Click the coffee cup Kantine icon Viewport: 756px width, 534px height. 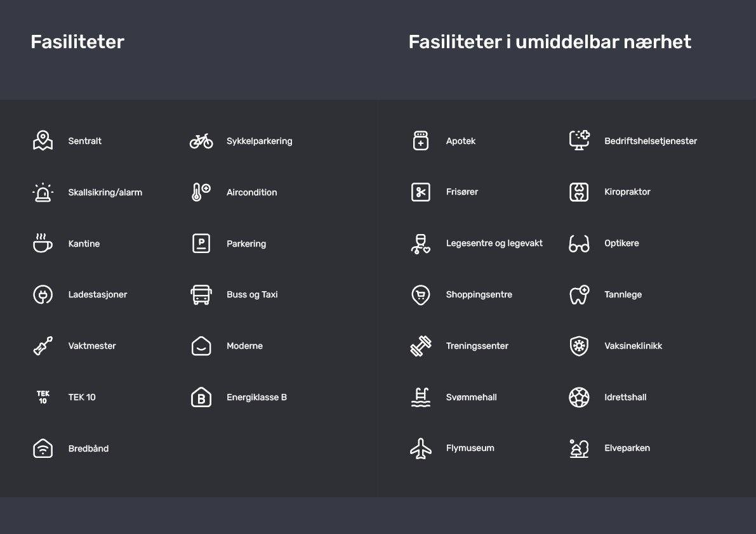pos(43,243)
